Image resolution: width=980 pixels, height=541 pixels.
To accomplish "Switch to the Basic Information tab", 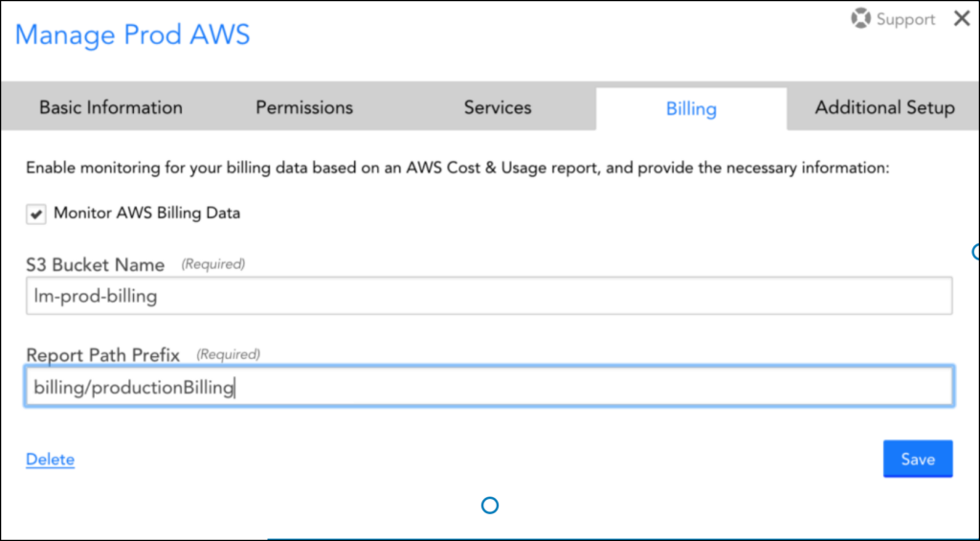I will pyautogui.click(x=111, y=107).
